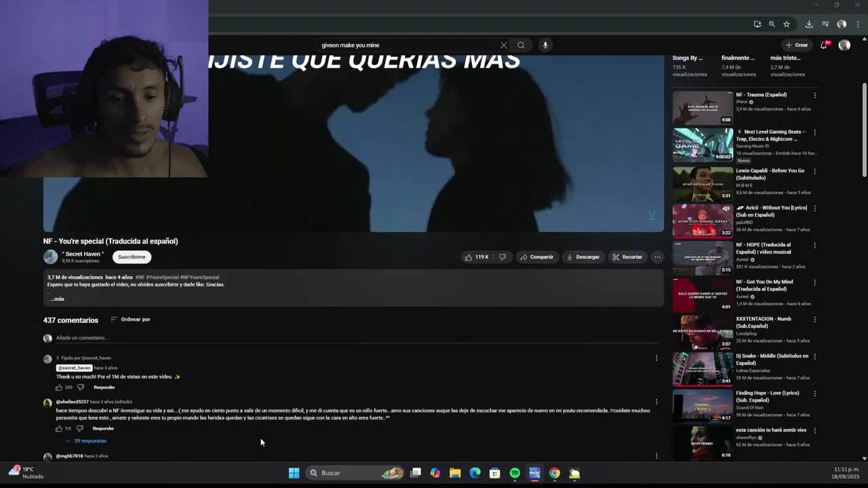
Task: Open the Next Level Gaming Beats video thumbnail
Action: (703, 144)
